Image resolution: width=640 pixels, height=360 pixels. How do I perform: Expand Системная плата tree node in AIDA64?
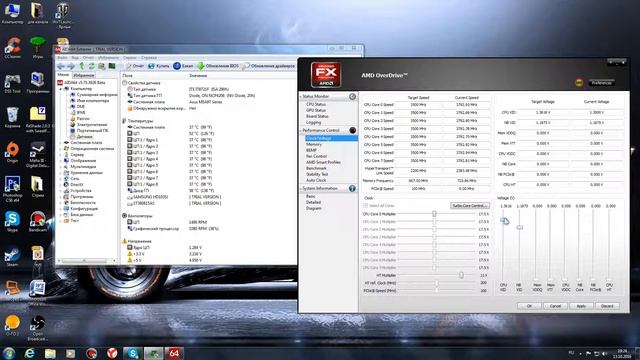(x=61, y=143)
